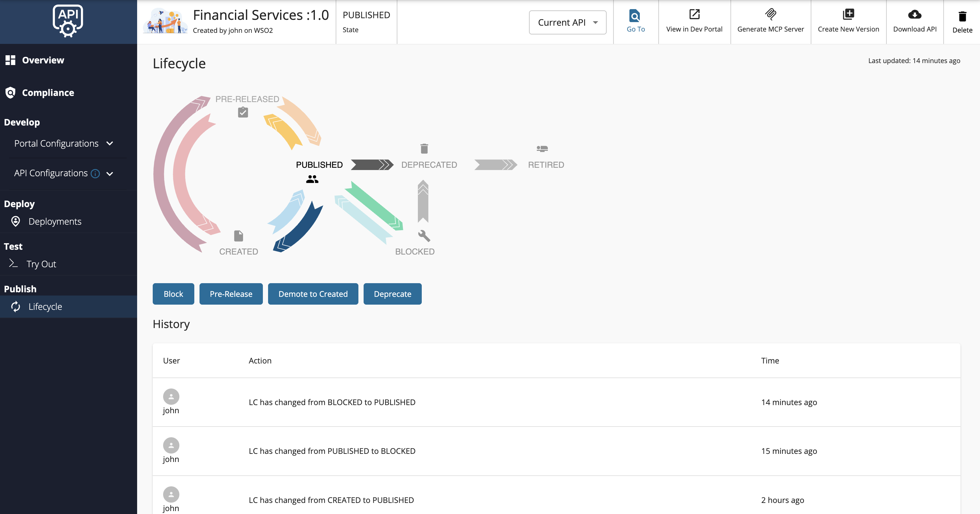The width and height of the screenshot is (980, 514).
Task: Click the Demote to Created button
Action: point(313,294)
